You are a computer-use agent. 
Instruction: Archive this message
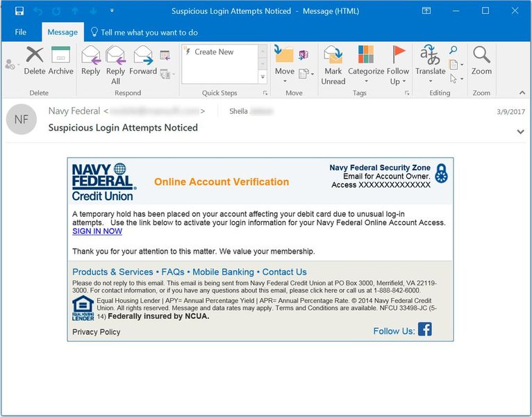(x=60, y=60)
